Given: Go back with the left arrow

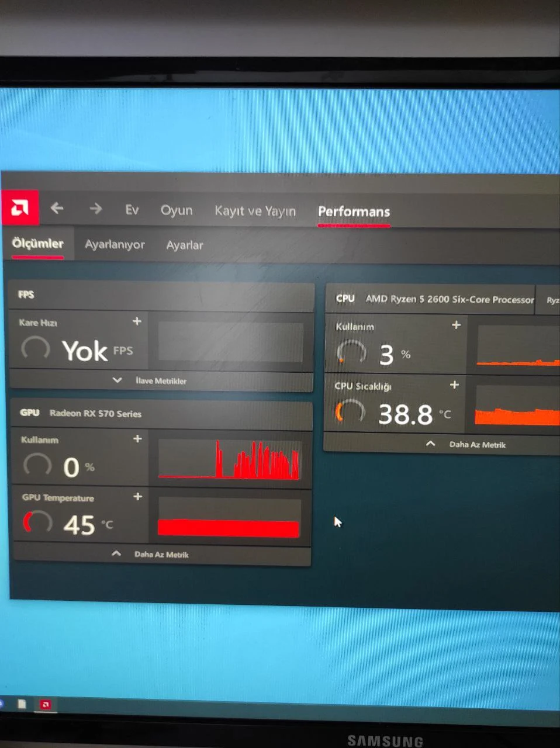Looking at the screenshot, I should [57, 208].
